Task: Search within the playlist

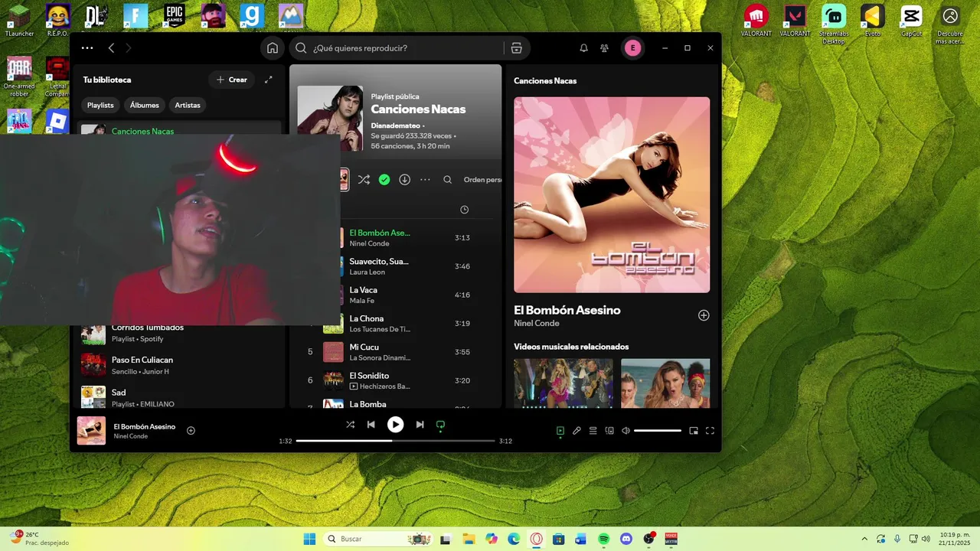Action: coord(448,180)
